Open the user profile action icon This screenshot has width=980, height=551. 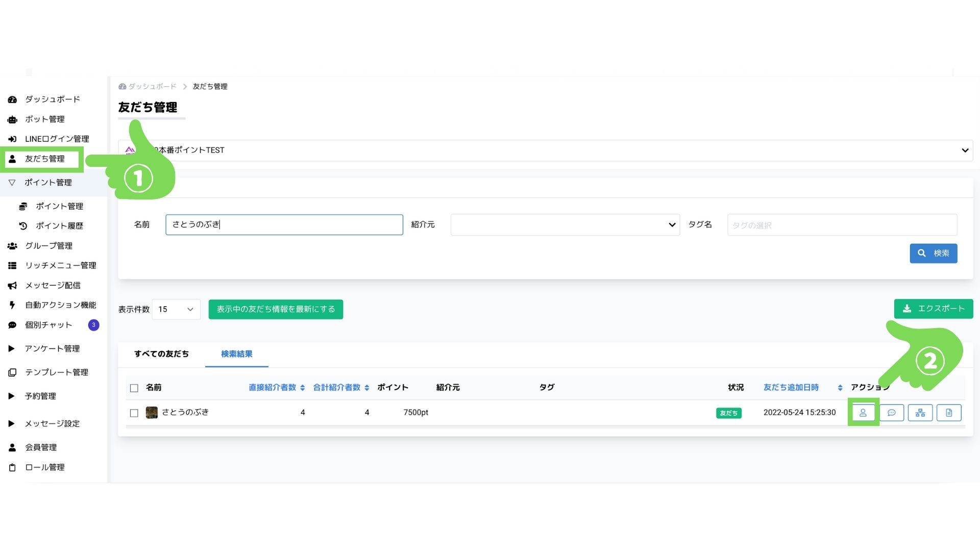coord(863,413)
